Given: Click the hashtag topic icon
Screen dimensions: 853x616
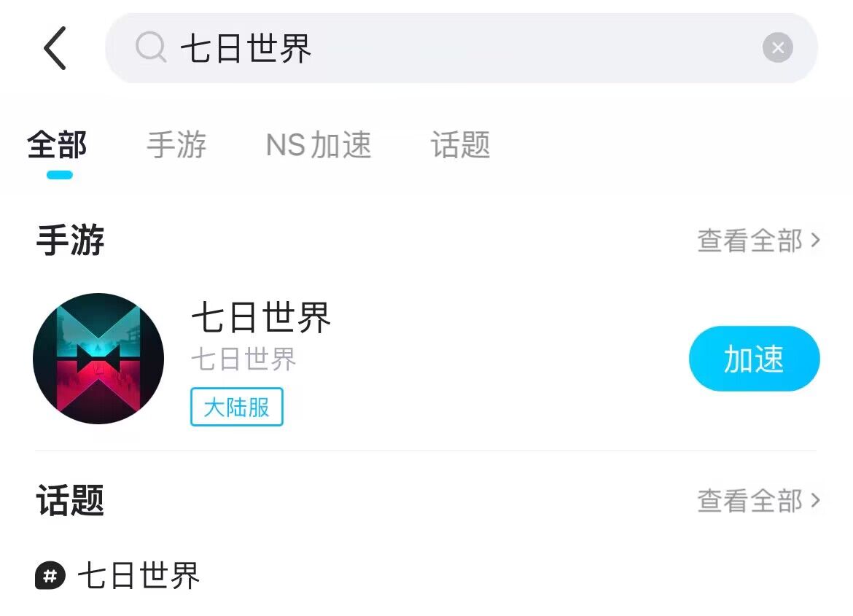Looking at the screenshot, I should (x=50, y=576).
